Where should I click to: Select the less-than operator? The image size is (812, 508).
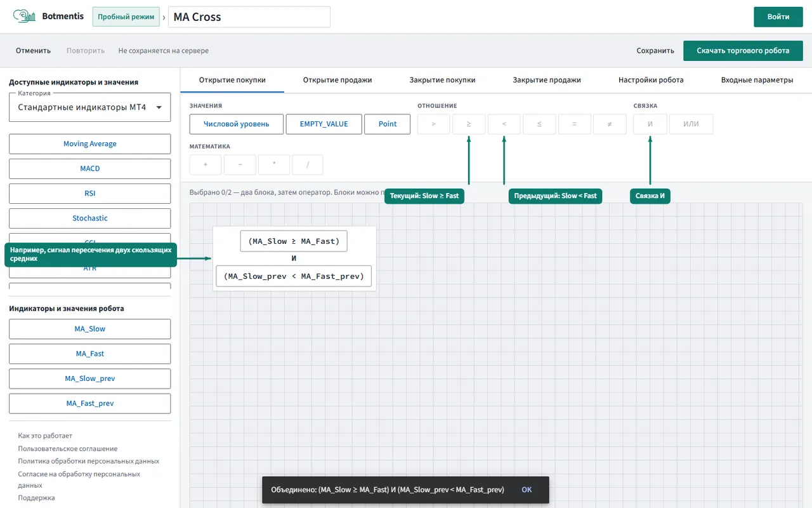click(x=504, y=124)
